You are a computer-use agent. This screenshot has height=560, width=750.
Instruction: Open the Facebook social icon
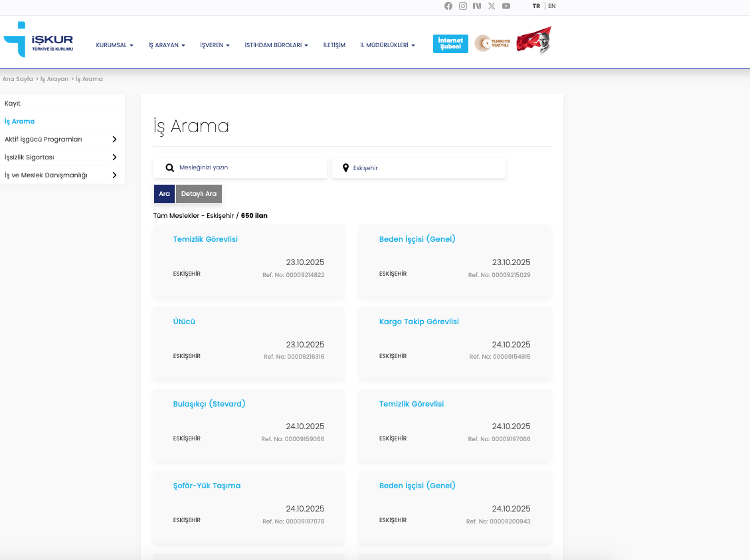click(x=448, y=6)
